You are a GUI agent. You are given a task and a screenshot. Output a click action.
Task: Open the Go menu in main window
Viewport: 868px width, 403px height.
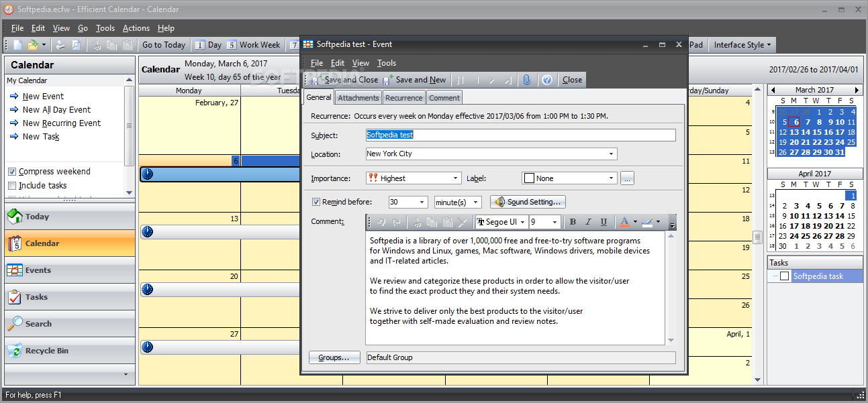point(83,28)
